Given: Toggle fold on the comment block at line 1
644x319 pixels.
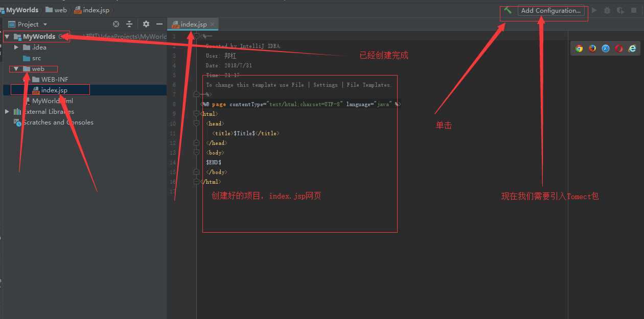Looking at the screenshot, I should (196, 36).
